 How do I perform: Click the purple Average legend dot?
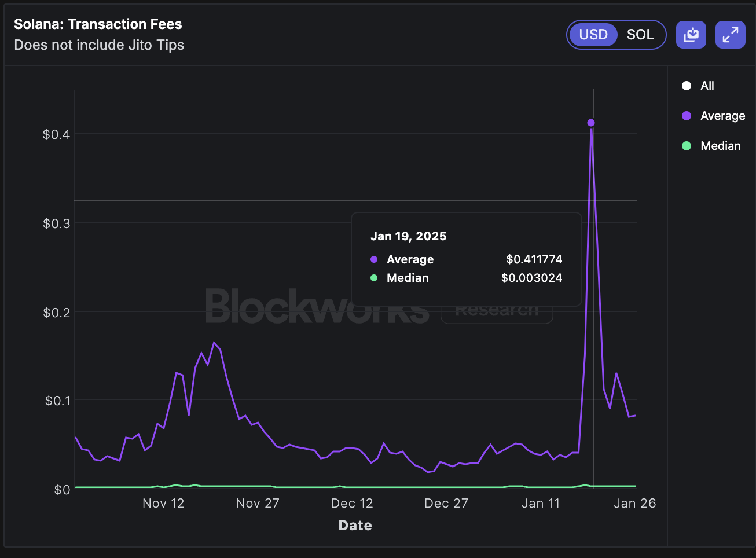coord(687,116)
